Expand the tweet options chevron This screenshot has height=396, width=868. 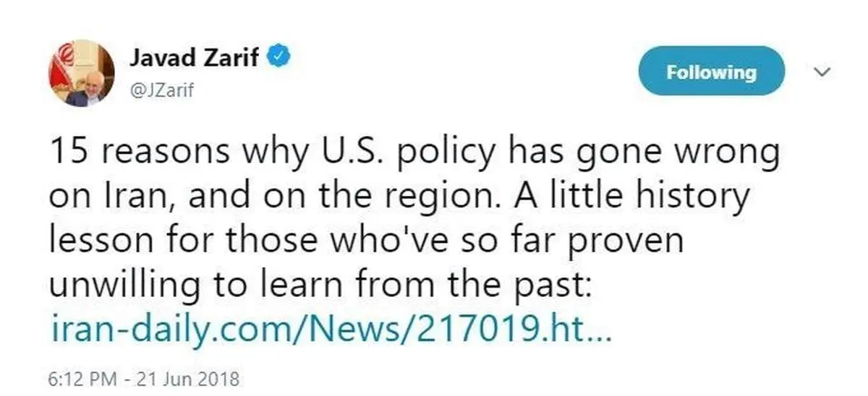[821, 72]
